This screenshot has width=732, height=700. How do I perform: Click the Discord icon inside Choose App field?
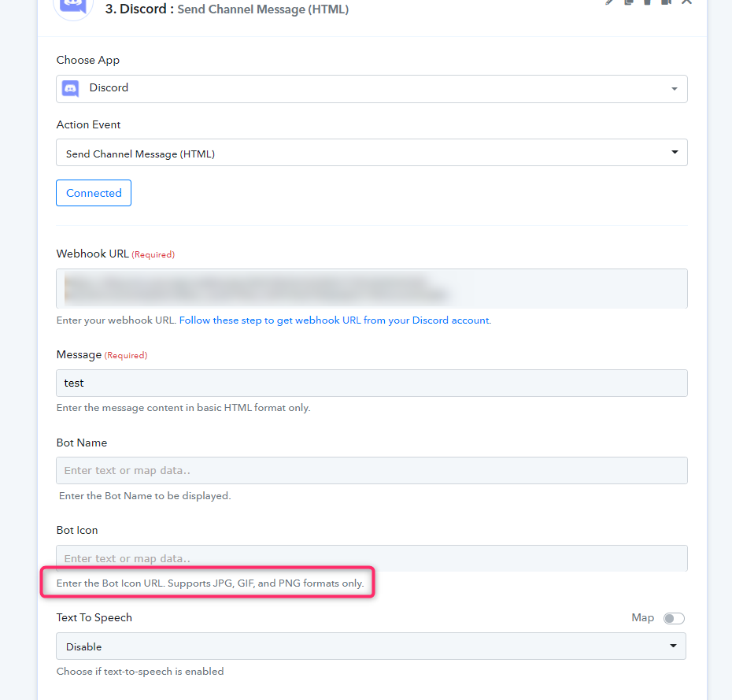(71, 88)
